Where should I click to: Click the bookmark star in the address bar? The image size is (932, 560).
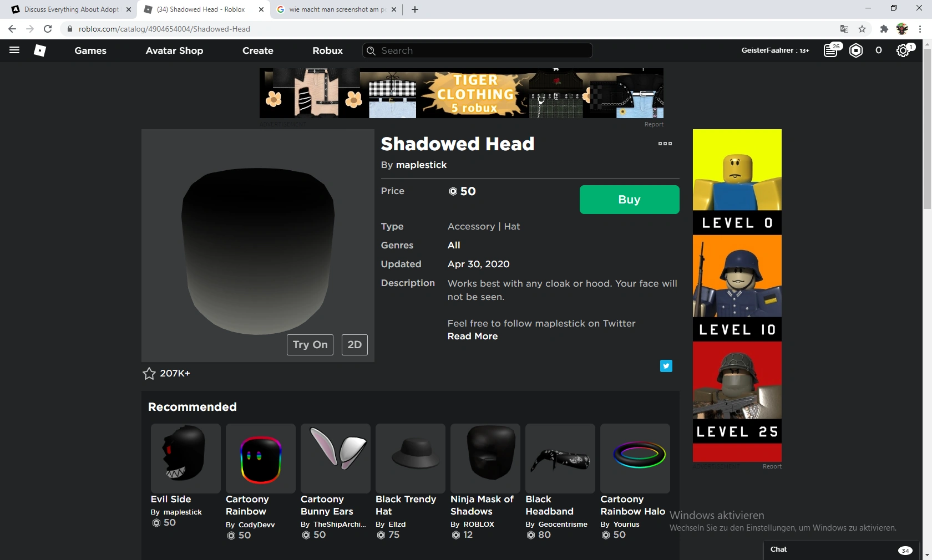[863, 29]
